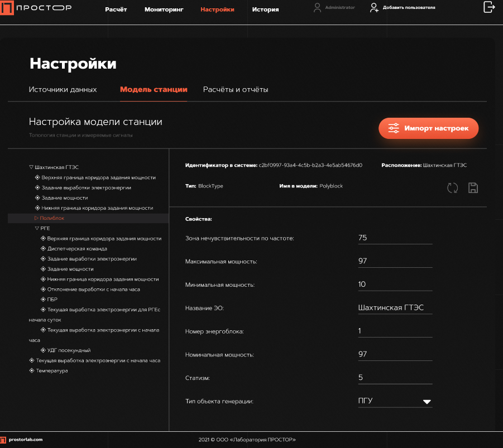Click the Максимальная мощность input field
The height and width of the screenshot is (448, 503).
pos(395,261)
